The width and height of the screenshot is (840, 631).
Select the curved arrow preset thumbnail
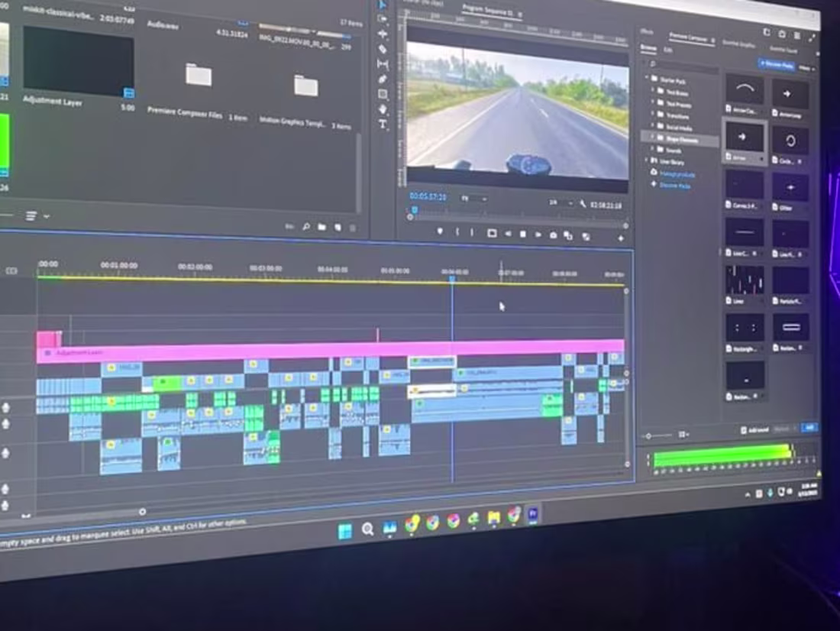(x=745, y=89)
